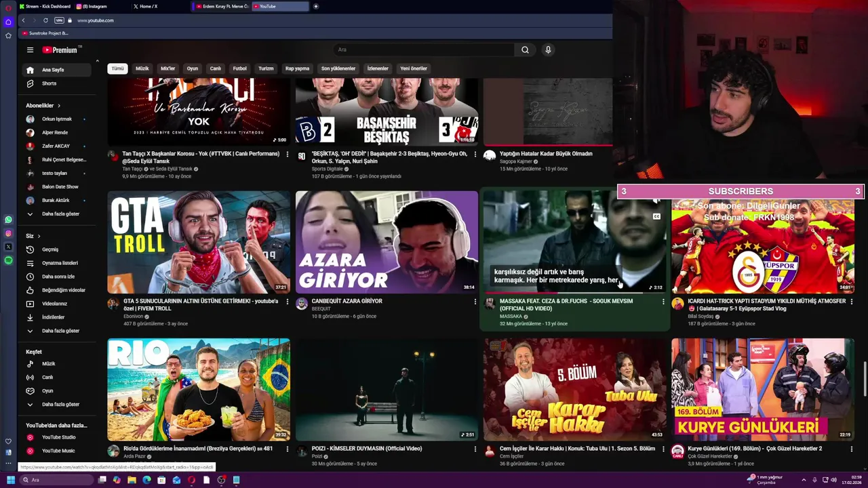
Task: Click the Windows taskbar search box
Action: [x=57, y=480]
